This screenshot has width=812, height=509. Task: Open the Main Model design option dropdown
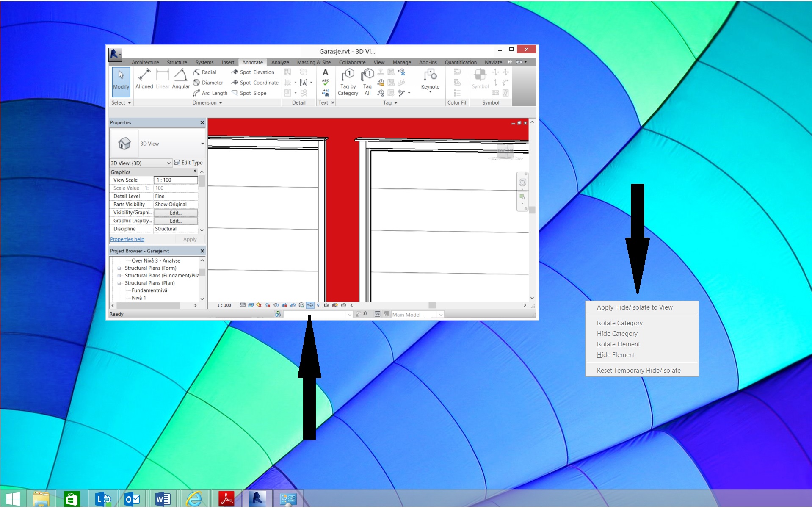417,315
